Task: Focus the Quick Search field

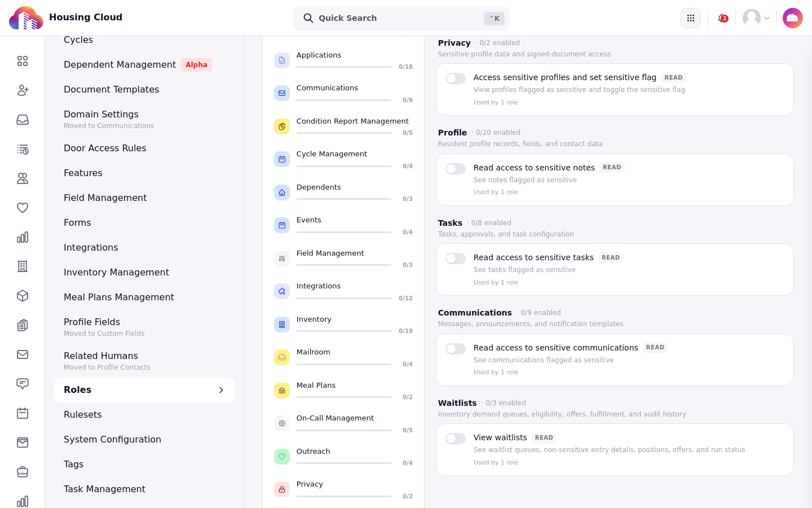Action: (401, 18)
